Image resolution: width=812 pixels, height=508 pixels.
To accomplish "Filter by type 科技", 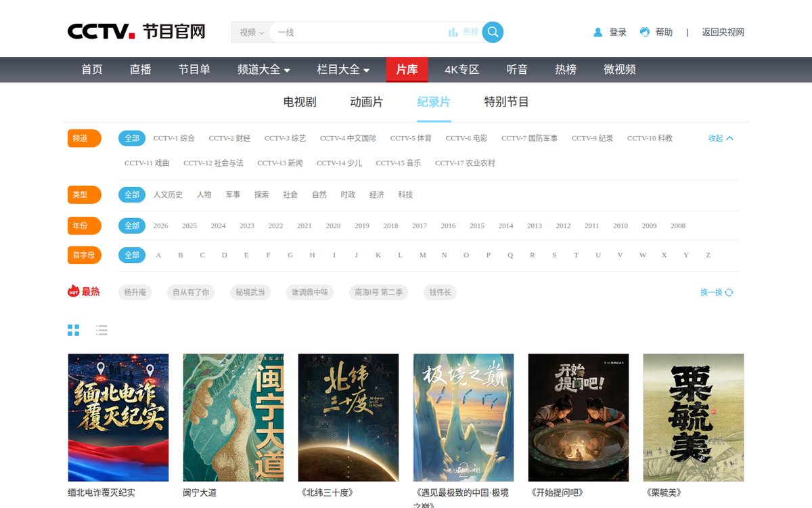I will [405, 194].
